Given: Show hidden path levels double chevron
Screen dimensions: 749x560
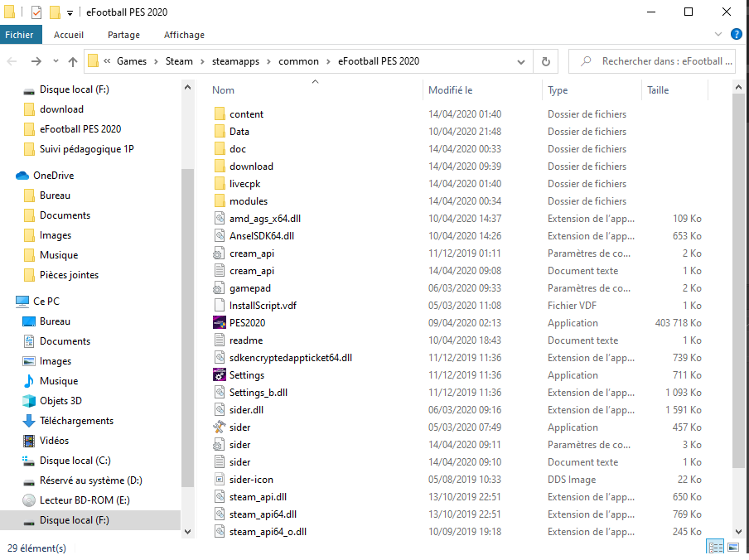Looking at the screenshot, I should coord(107,60).
